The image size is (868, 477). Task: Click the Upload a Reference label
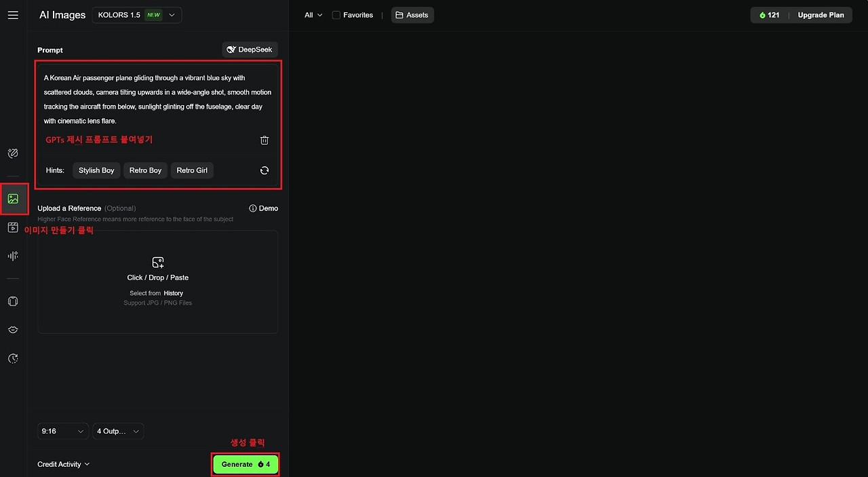click(x=69, y=208)
